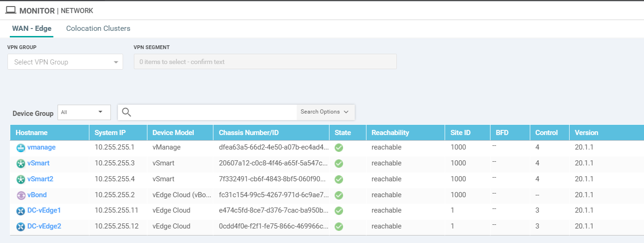Viewport: 644px width, 243px height.
Task: Click the search magnifier icon
Action: click(126, 112)
